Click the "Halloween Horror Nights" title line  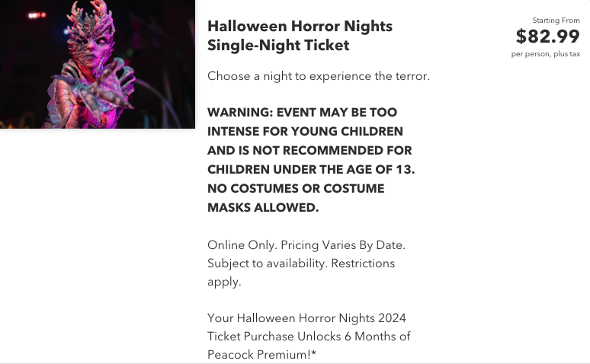(x=300, y=26)
